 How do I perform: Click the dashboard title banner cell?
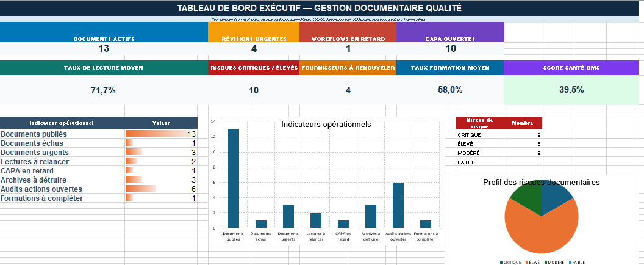pyautogui.click(x=320, y=8)
